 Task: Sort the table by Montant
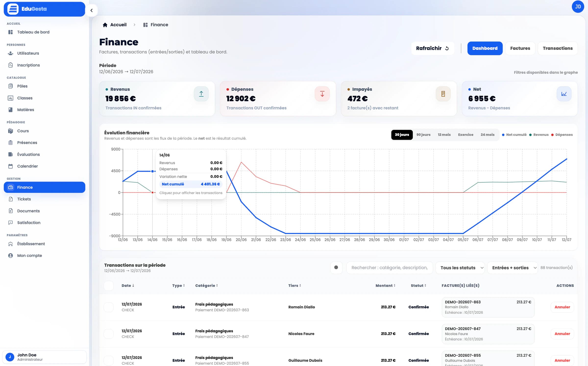point(385,286)
